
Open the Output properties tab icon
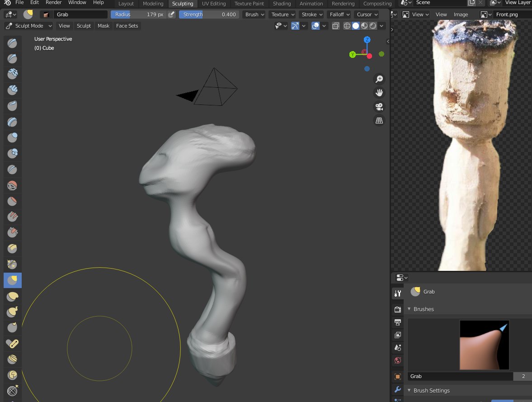pos(398,322)
